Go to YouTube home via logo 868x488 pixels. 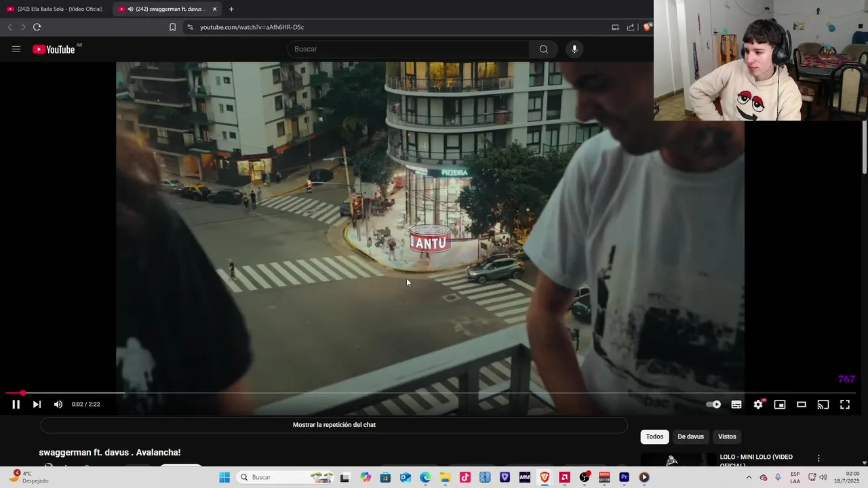click(54, 49)
